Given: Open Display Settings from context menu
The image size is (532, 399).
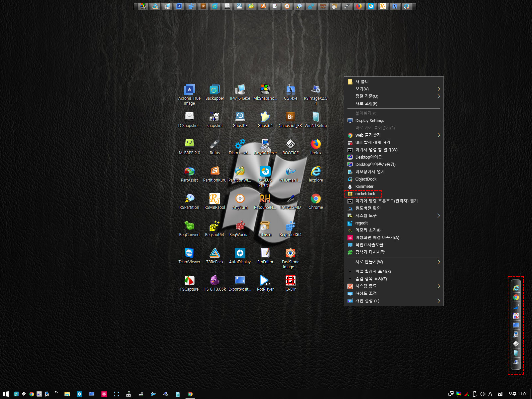Looking at the screenshot, I should point(394,120).
